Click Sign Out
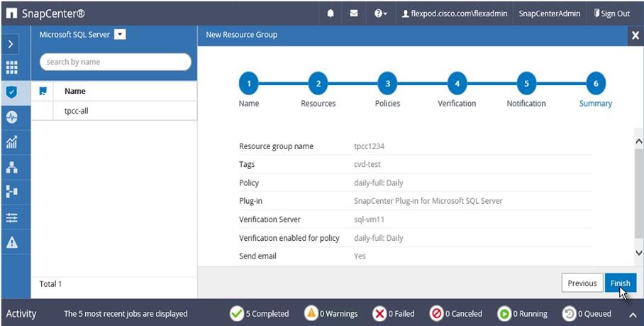 click(612, 13)
